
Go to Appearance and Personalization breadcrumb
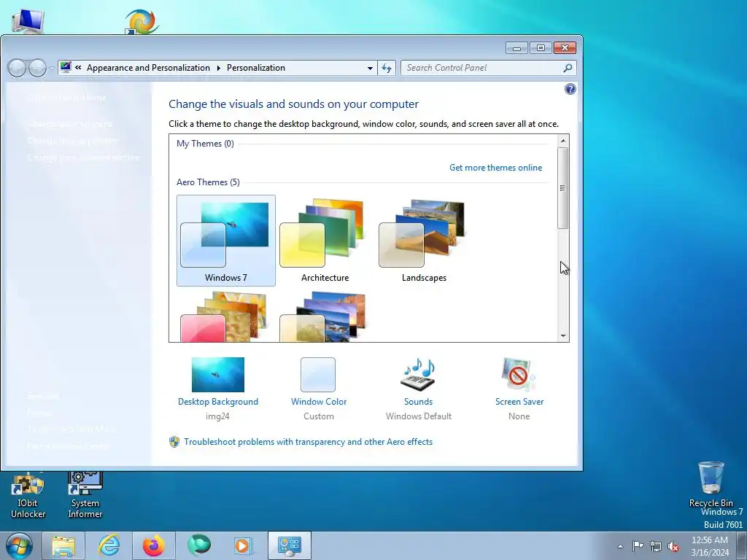click(x=148, y=68)
